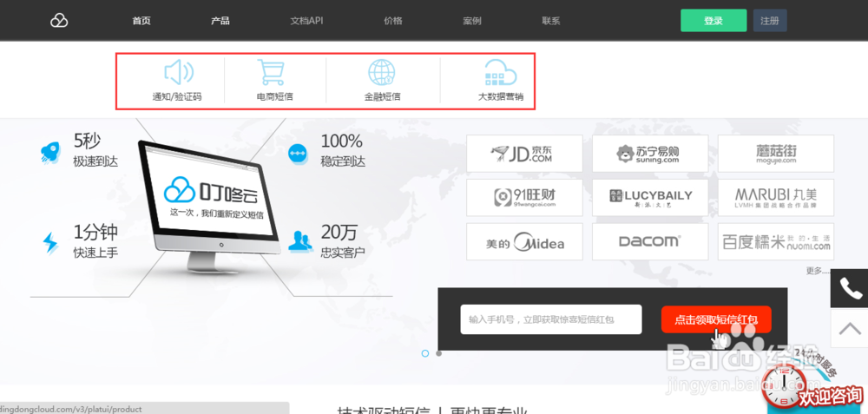Viewport: 868px width, 414px height.
Task: Open the 案例 menu item
Action: 472,21
